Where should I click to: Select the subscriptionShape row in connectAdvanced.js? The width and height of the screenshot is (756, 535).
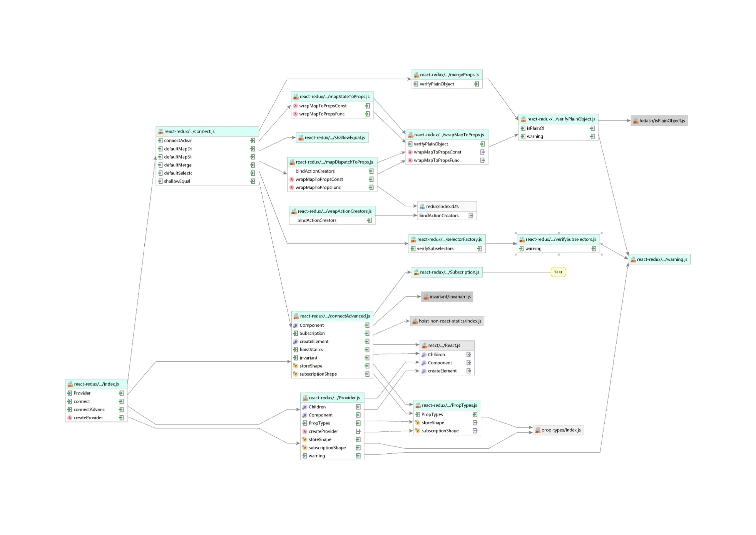point(332,374)
